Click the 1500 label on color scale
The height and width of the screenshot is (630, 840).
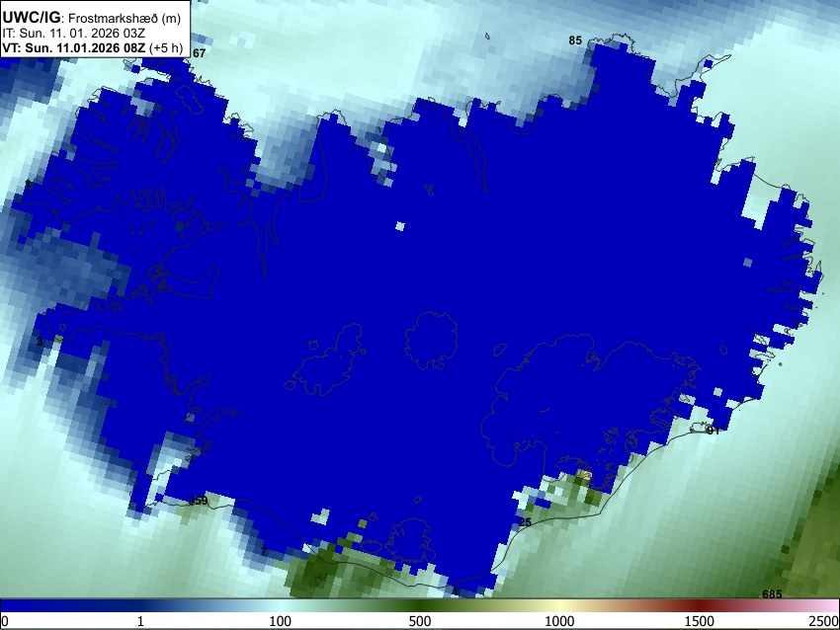(700, 621)
